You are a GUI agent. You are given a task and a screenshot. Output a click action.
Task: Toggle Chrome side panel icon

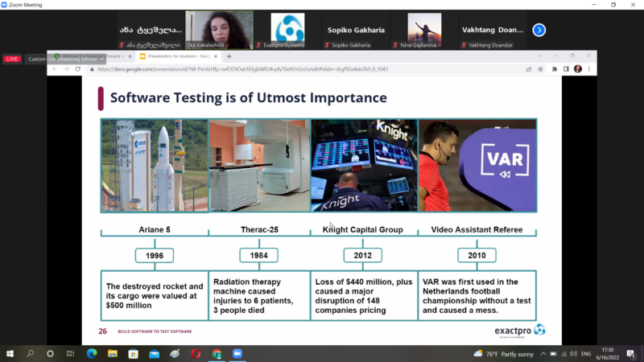coord(566,69)
